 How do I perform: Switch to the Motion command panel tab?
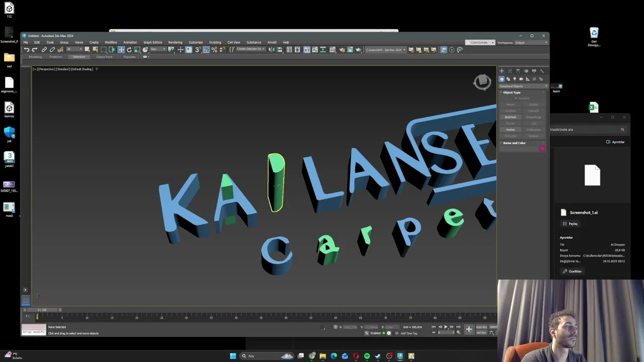pyautogui.click(x=526, y=71)
